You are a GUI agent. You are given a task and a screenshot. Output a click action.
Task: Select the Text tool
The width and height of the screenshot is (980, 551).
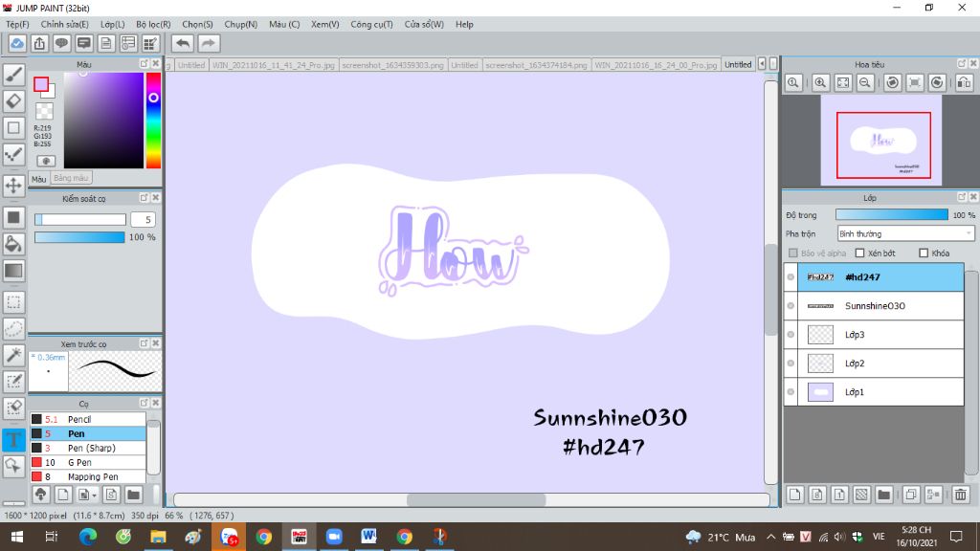click(x=13, y=440)
